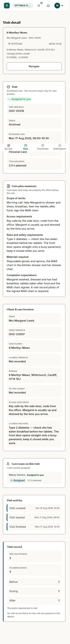Expand the account chevron next to avatar
The width and height of the screenshot is (70, 644).
[x=62, y=6]
